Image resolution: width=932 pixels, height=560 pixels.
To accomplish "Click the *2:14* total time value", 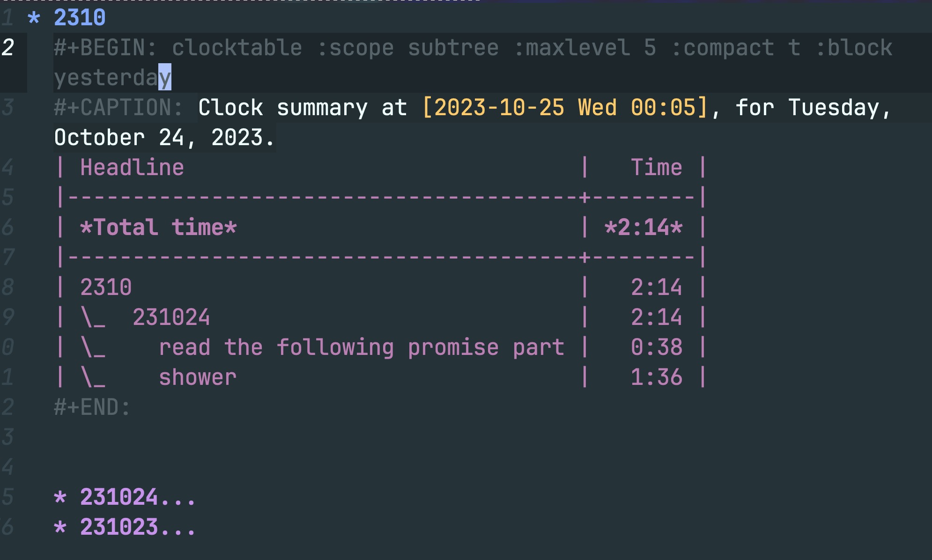I will (644, 228).
